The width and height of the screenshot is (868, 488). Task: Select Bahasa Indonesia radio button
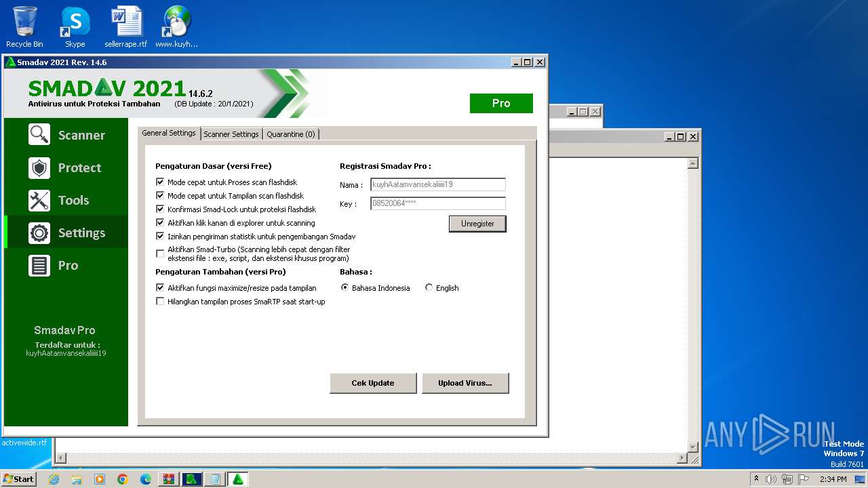point(344,288)
